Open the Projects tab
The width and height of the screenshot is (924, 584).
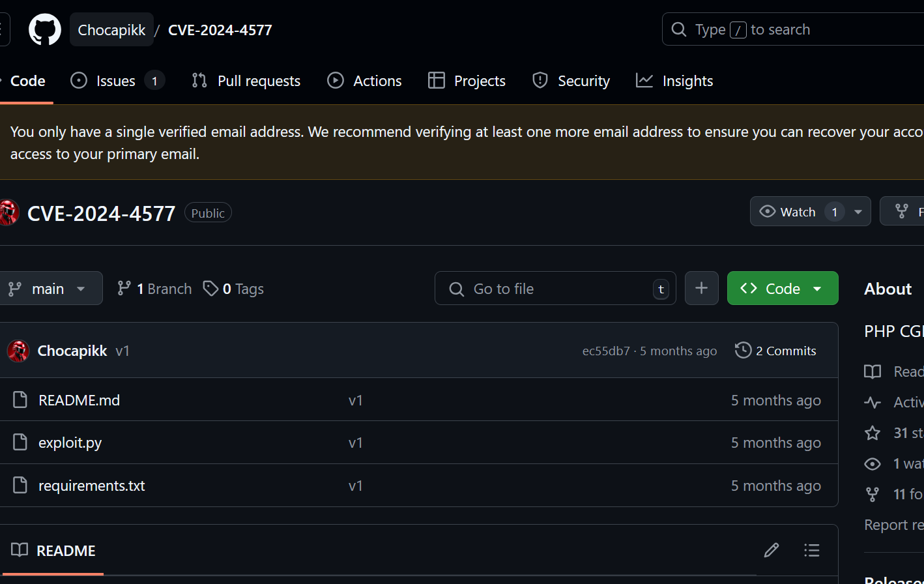point(467,81)
